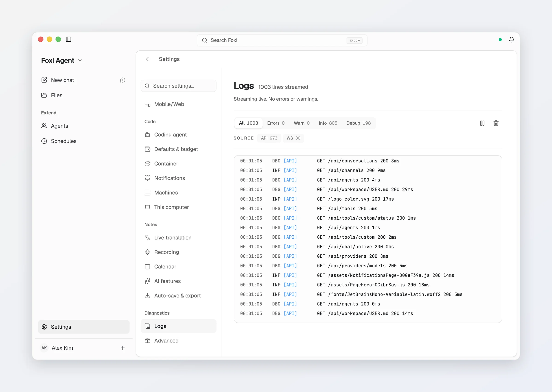Open Files in the left sidebar
Screen dimensions: 552x392
coord(83,95)
